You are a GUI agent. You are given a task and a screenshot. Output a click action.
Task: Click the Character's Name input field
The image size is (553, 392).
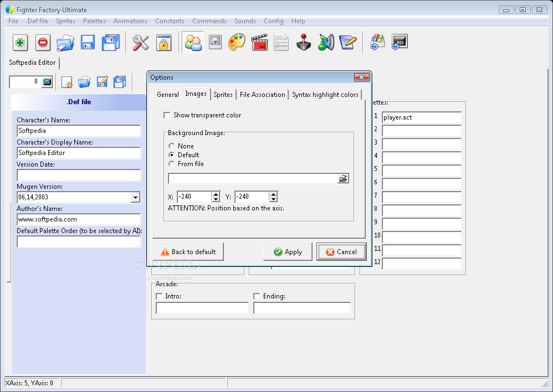click(x=79, y=131)
